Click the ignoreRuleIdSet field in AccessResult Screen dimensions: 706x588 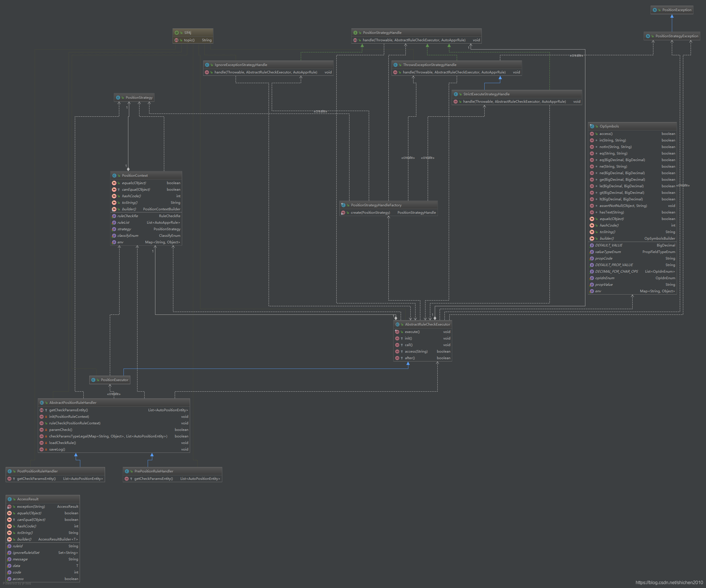click(26, 553)
